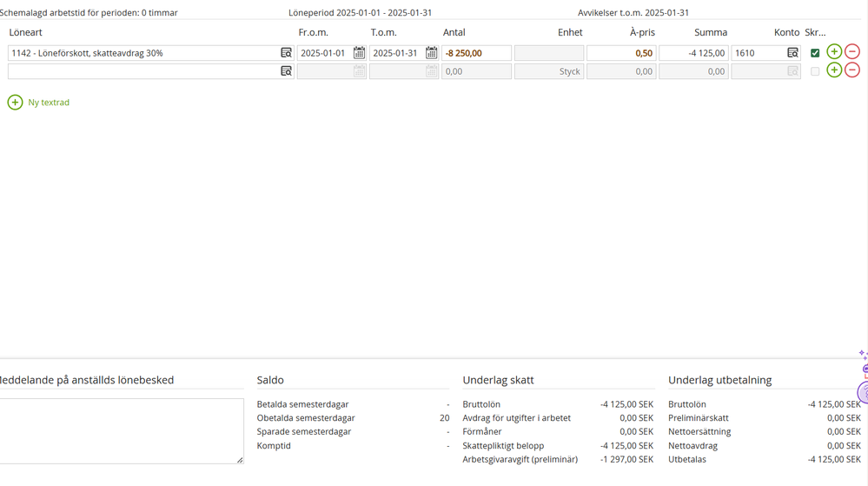Open Fr.o.m. calendar for 2025-01-01
Screen dimensions: 868x486
pos(359,53)
